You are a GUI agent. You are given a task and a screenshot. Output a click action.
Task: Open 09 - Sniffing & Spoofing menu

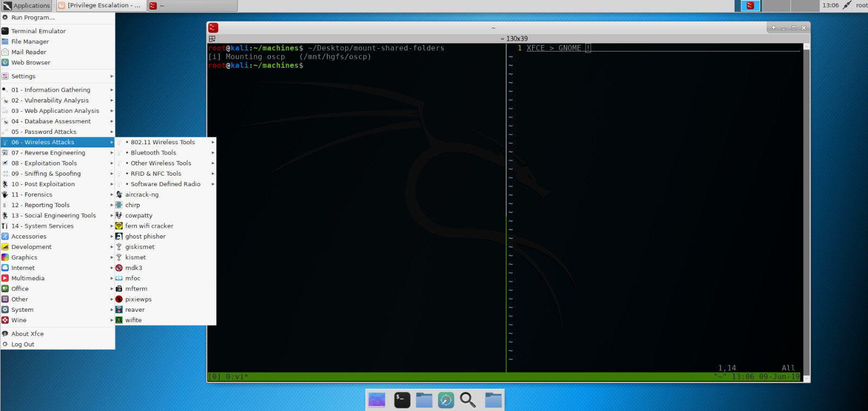58,174
